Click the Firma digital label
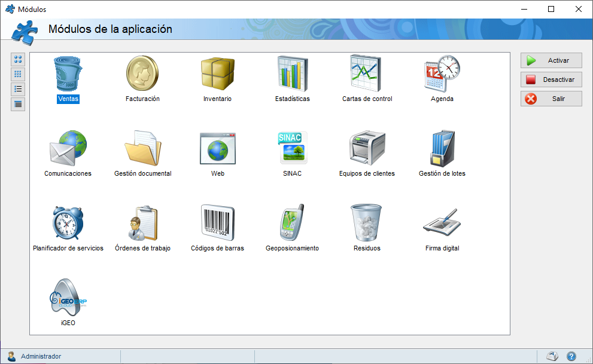The image size is (593, 364). (x=442, y=249)
